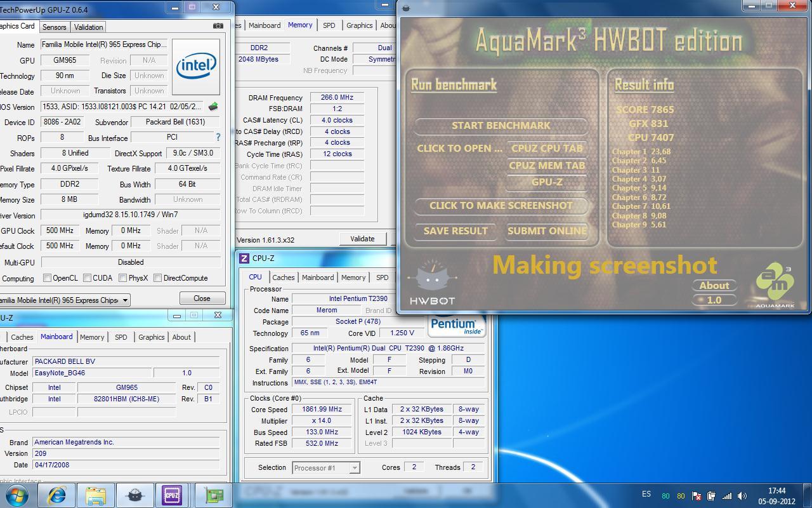This screenshot has width=812, height=508.
Task: Click the Close button in GPU-Z
Action: pos(202,298)
